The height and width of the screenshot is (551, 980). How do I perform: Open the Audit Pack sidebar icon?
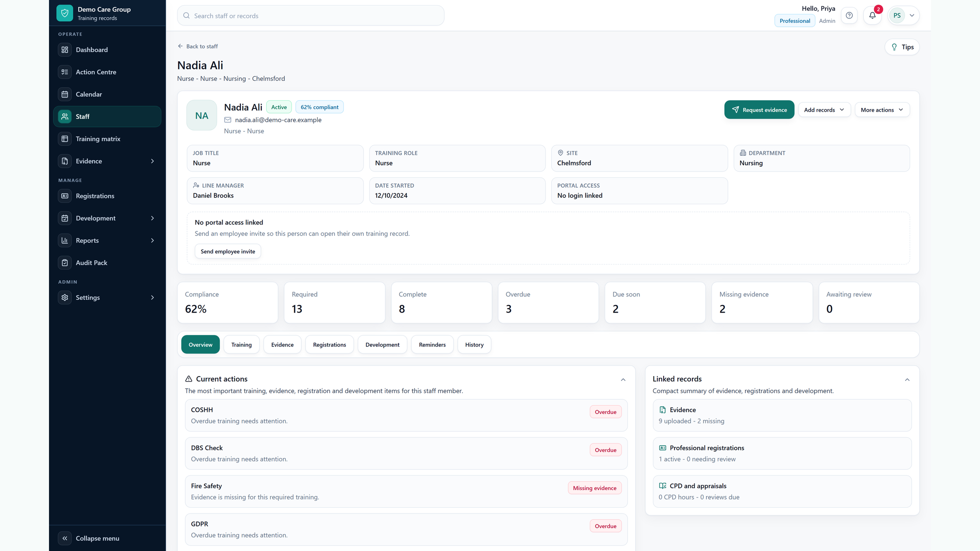[65, 263]
